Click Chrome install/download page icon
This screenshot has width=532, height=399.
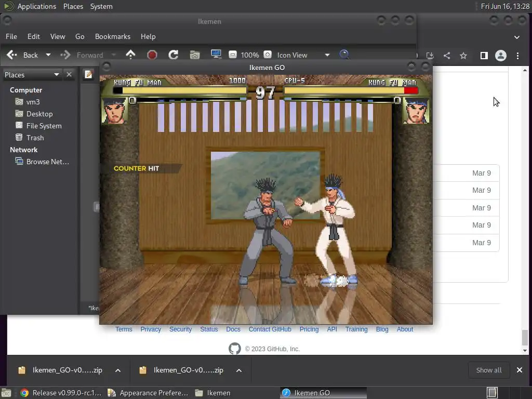(x=430, y=56)
